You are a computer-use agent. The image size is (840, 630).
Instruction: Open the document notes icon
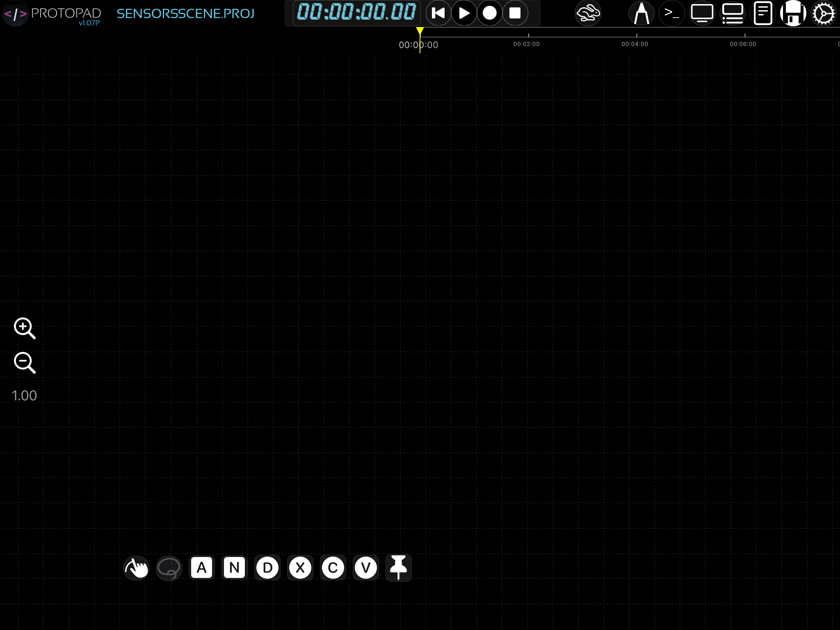pos(763,14)
